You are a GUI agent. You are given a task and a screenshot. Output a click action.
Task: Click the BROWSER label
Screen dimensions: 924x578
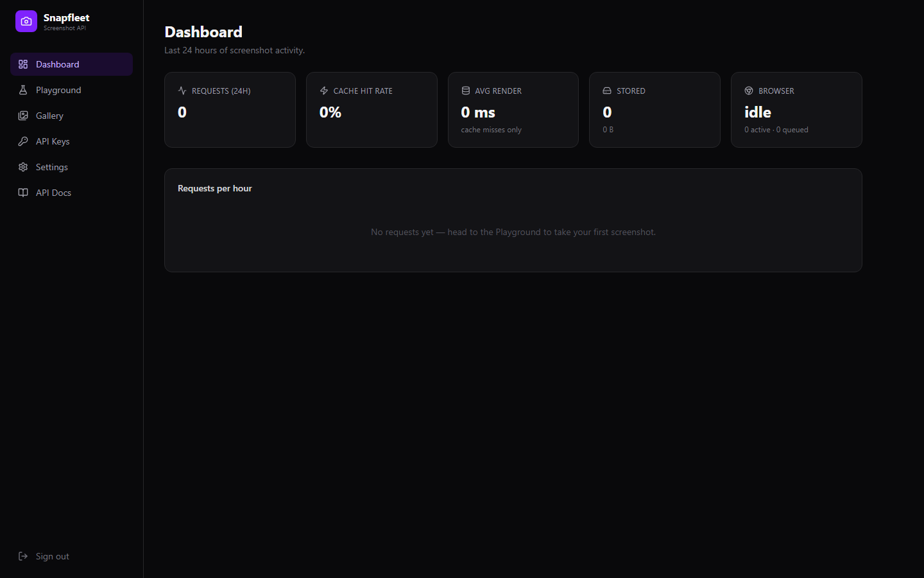(x=776, y=91)
